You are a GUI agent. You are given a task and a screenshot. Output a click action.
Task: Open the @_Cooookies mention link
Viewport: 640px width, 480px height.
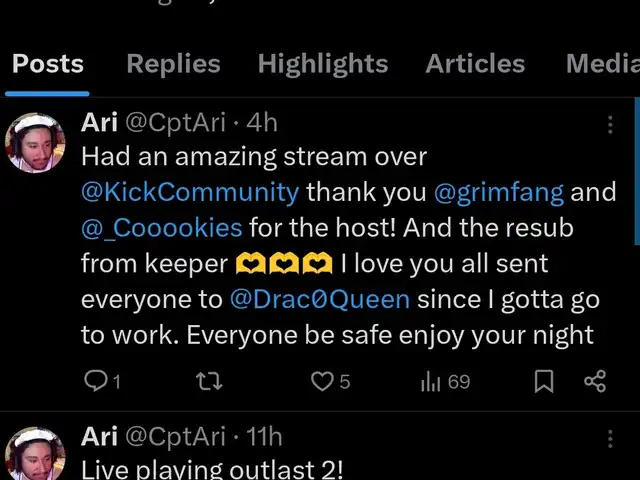(x=162, y=227)
